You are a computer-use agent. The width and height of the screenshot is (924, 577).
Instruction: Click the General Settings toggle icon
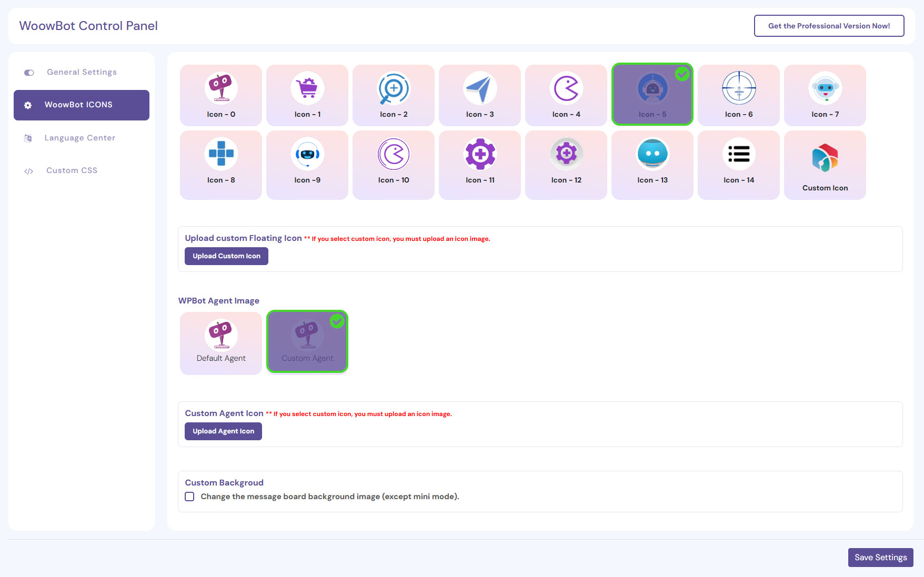[x=29, y=73]
